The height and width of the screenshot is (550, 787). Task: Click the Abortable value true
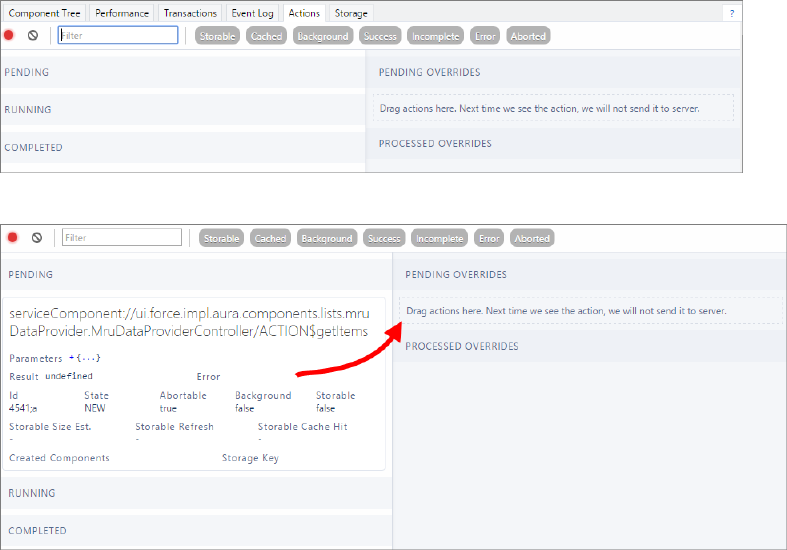tap(168, 408)
